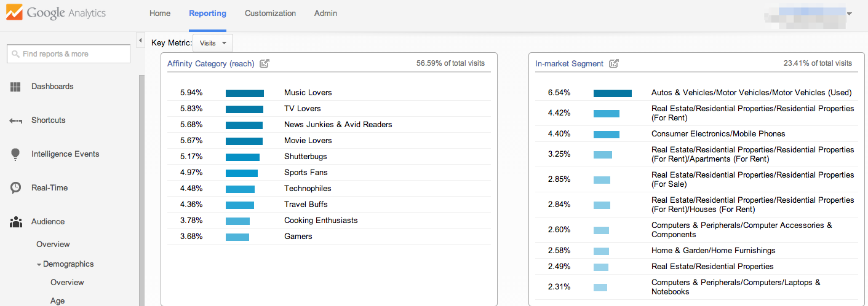Open the Admin tab
The image size is (868, 306).
pos(325,14)
